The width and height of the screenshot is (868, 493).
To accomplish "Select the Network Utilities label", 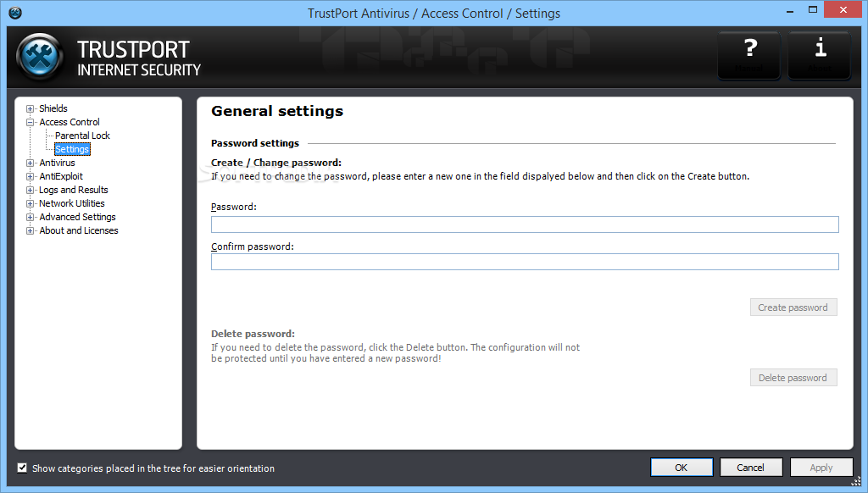I will tap(71, 203).
